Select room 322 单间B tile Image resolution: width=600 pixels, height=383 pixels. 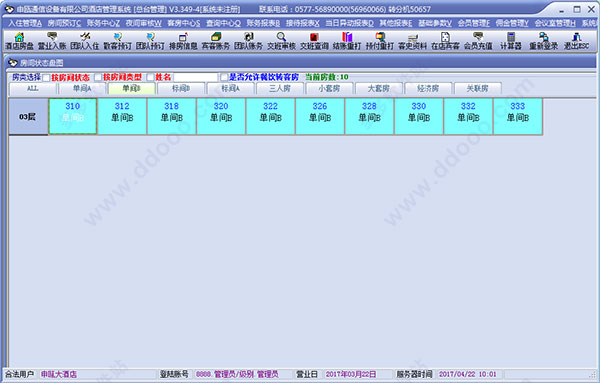(270, 116)
